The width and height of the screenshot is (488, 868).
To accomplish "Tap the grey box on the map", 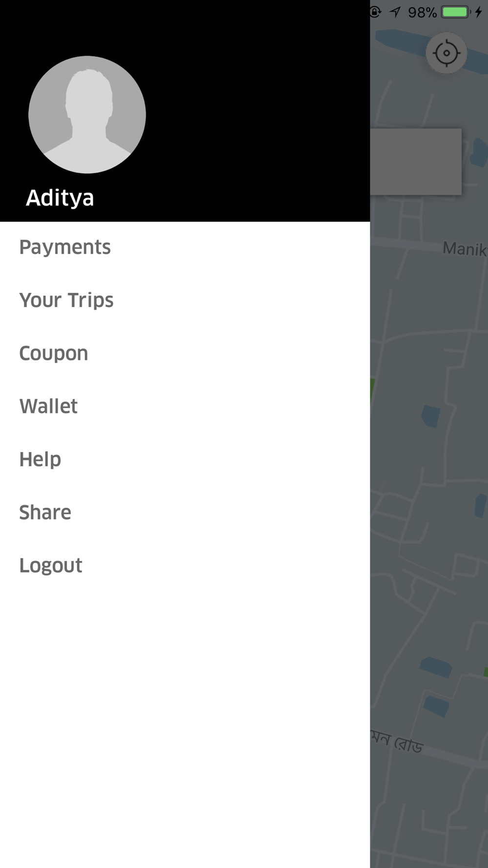I will click(x=416, y=162).
